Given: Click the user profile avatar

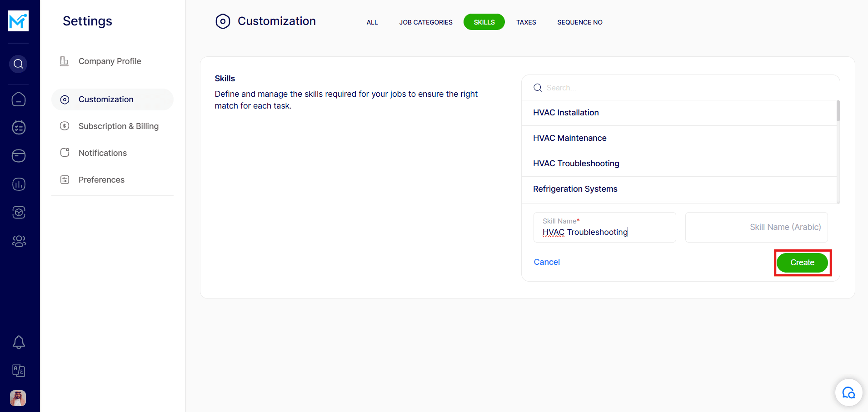Looking at the screenshot, I should 18,398.
